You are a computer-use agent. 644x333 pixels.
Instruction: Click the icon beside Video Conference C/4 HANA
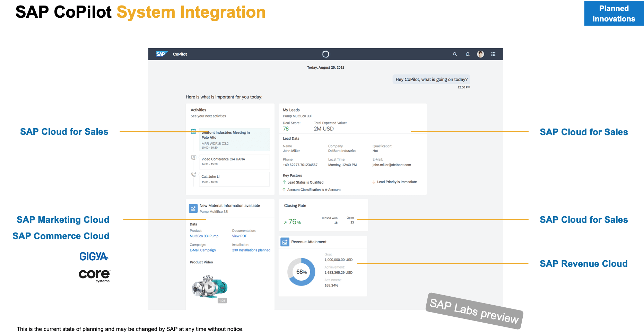[x=194, y=158]
